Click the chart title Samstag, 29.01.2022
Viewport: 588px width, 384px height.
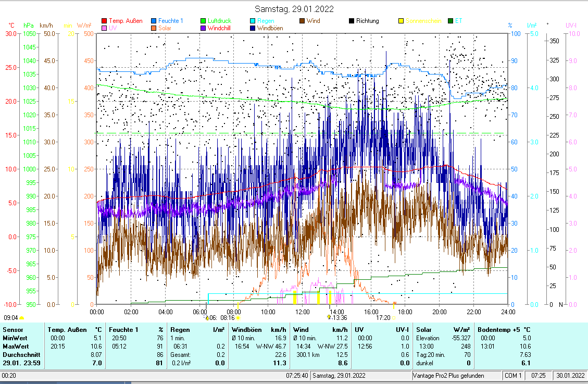click(294, 9)
